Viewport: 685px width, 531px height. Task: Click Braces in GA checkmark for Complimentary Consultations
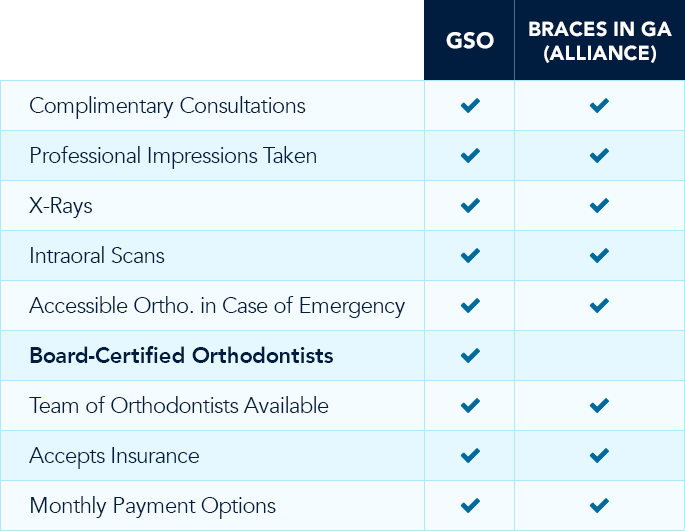pyautogui.click(x=599, y=105)
